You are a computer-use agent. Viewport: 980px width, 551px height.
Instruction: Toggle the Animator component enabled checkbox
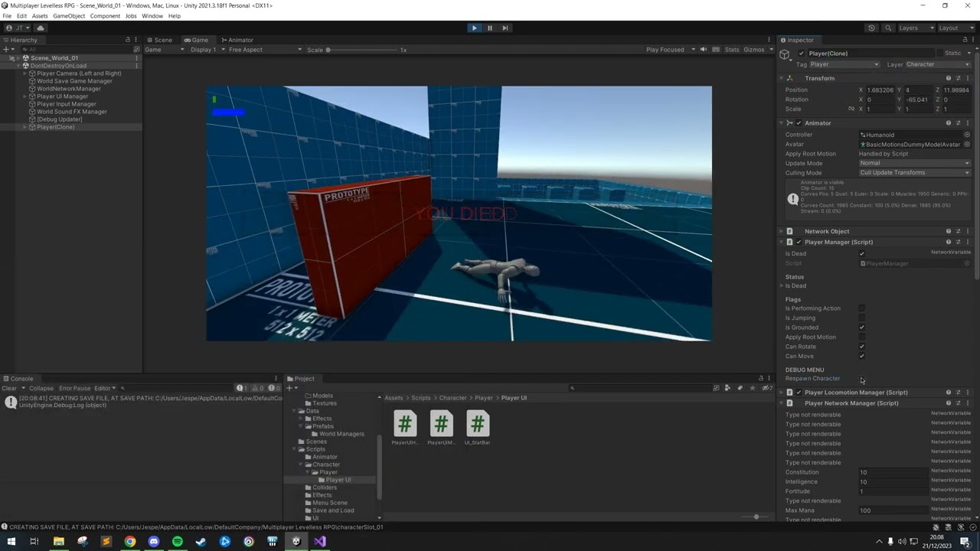(x=799, y=123)
